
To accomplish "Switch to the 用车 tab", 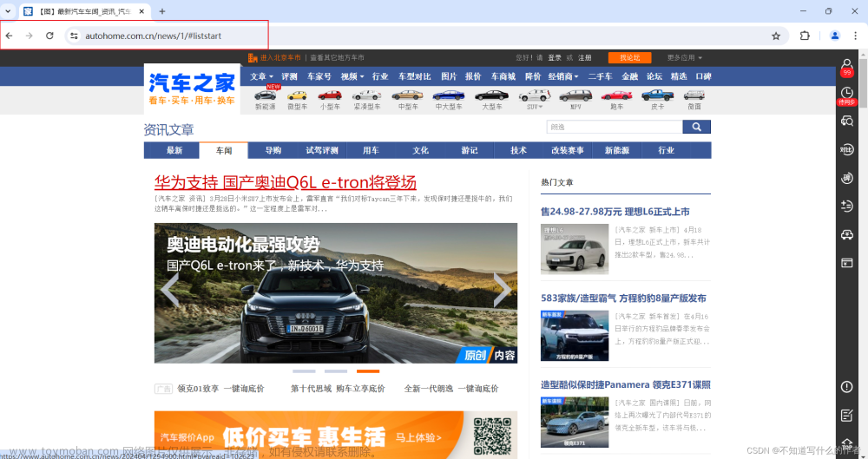I will [x=371, y=151].
